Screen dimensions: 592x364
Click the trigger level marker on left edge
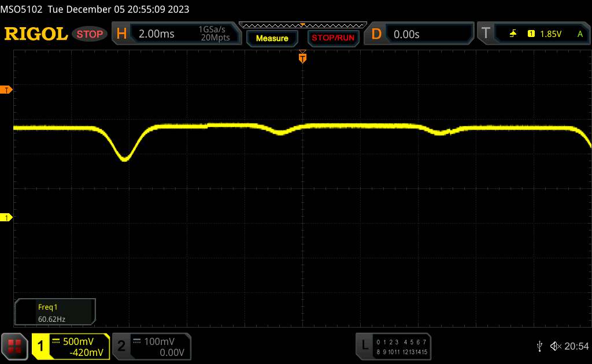pyautogui.click(x=7, y=90)
